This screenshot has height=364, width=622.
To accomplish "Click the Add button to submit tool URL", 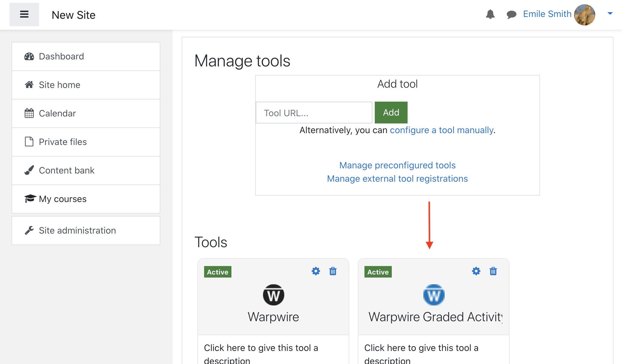I will click(x=390, y=113).
